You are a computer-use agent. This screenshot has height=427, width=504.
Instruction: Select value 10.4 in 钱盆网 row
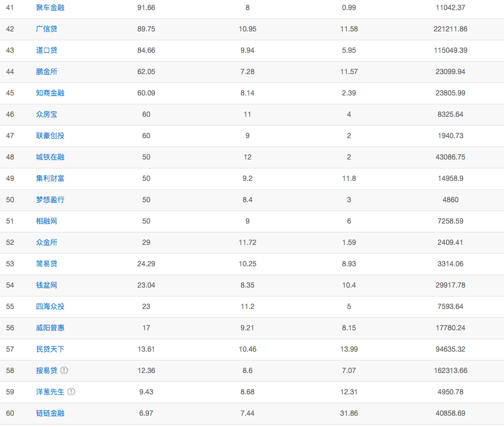pyautogui.click(x=349, y=285)
